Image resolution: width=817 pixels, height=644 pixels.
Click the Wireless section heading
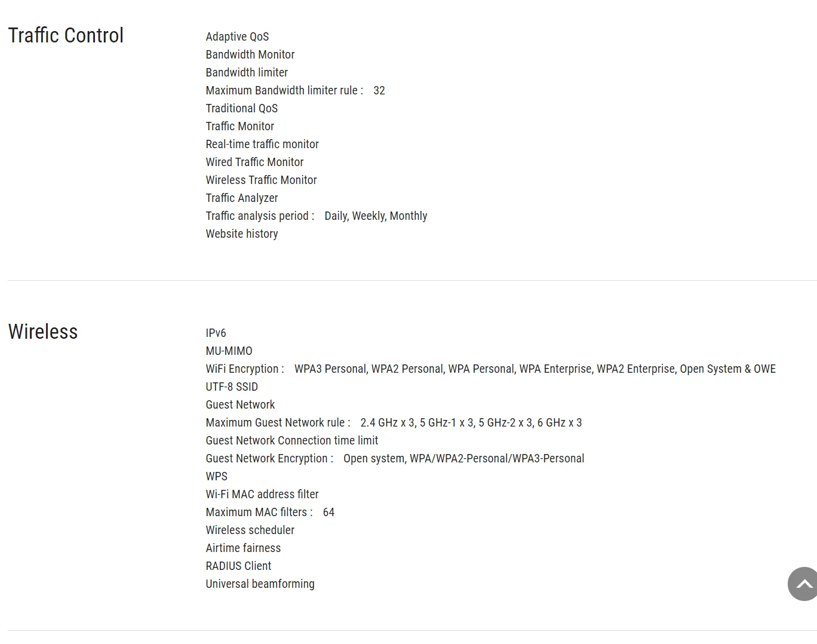[43, 332]
